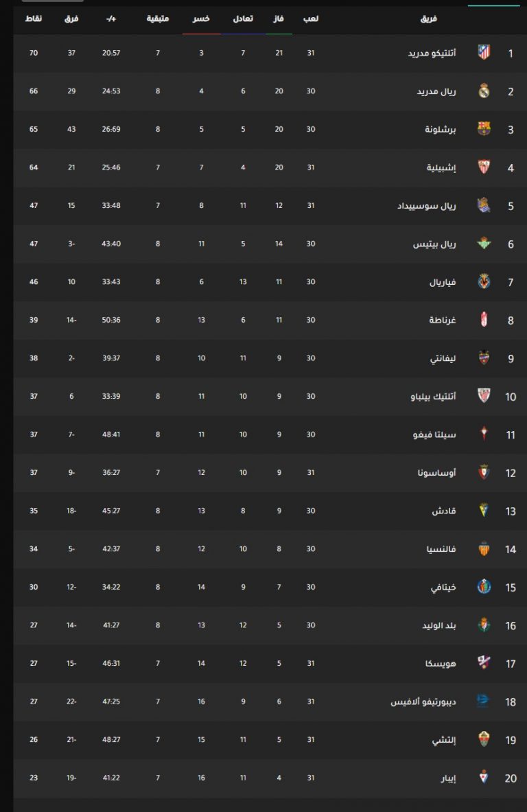Click the Atletico Madrid club crest

(x=484, y=52)
